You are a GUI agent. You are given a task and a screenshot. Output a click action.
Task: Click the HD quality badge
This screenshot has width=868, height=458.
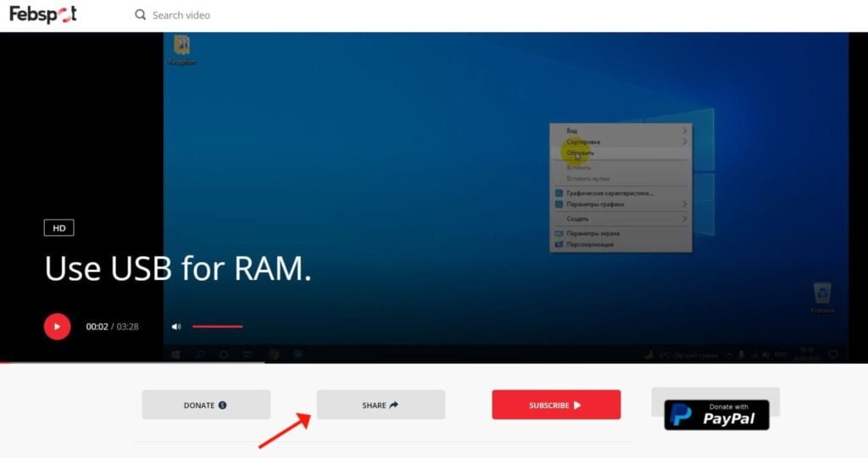[59, 227]
